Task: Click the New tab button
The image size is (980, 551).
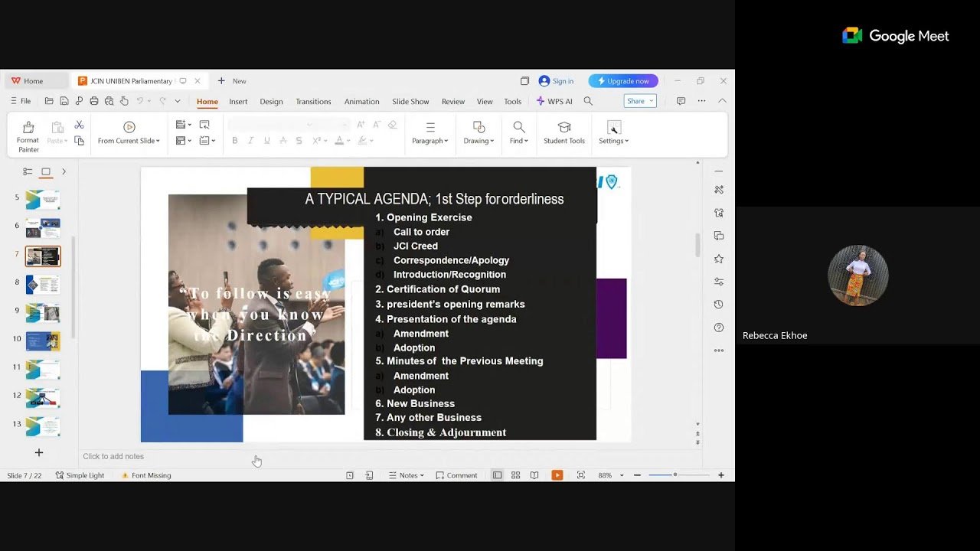Action: tap(232, 81)
